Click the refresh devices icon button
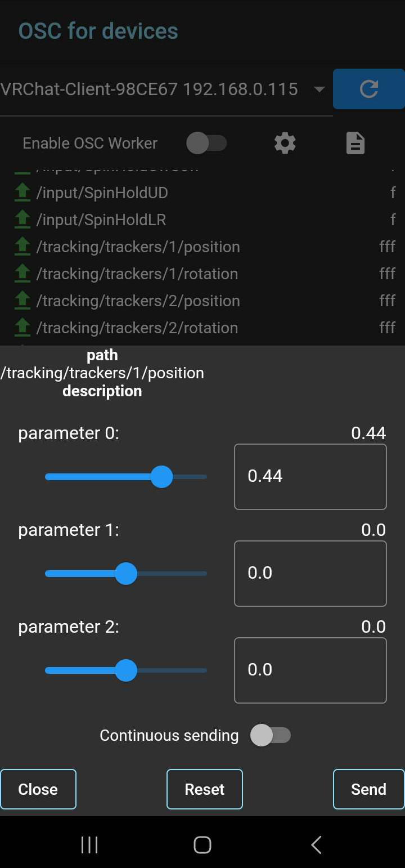The width and height of the screenshot is (405, 868). pyautogui.click(x=368, y=89)
